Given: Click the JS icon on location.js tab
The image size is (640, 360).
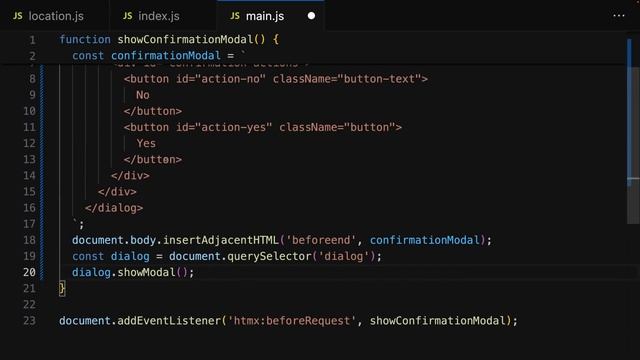Looking at the screenshot, I should [18, 16].
